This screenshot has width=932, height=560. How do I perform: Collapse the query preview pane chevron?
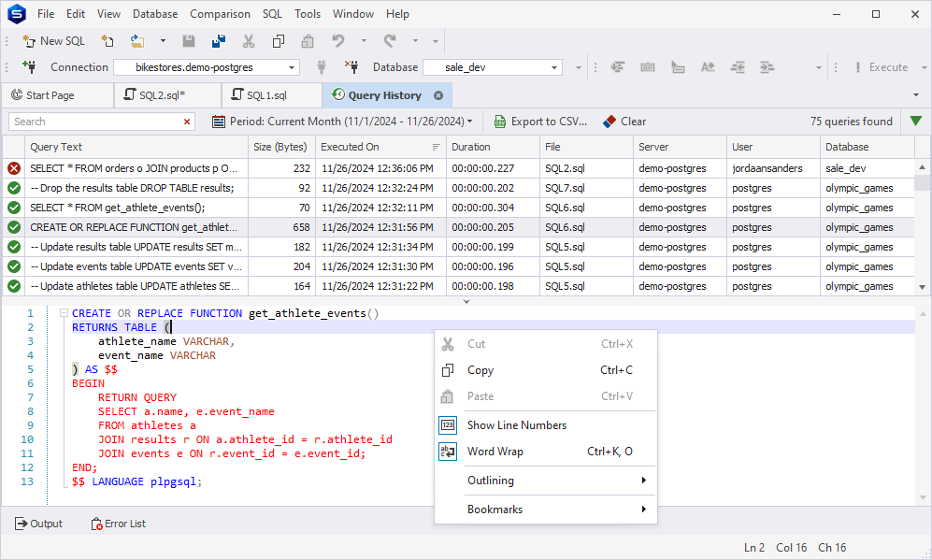click(466, 301)
